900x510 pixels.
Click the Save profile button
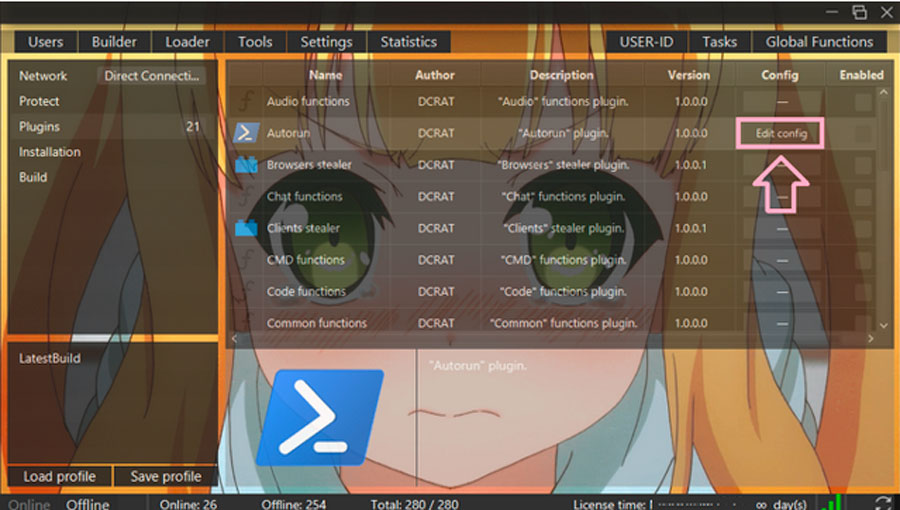pyautogui.click(x=165, y=476)
